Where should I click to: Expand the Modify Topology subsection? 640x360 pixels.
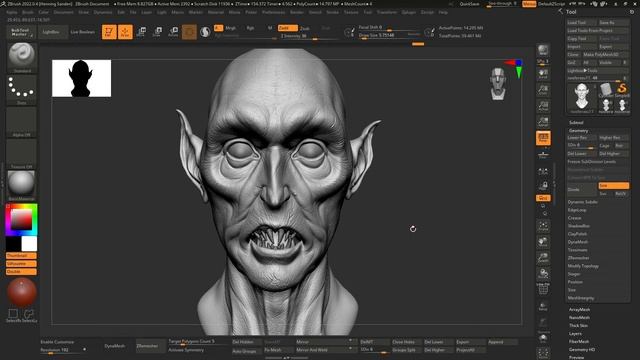pos(583,266)
